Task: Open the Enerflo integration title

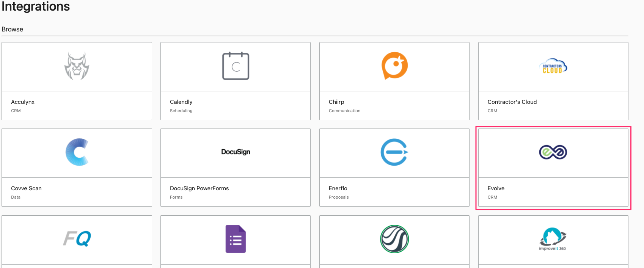Action: click(x=338, y=188)
